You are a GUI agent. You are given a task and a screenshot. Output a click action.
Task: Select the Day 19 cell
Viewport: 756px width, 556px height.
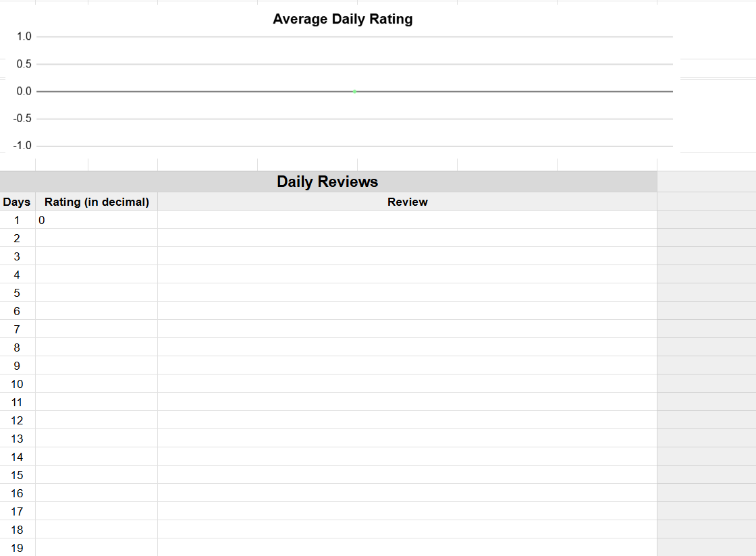[x=18, y=548]
